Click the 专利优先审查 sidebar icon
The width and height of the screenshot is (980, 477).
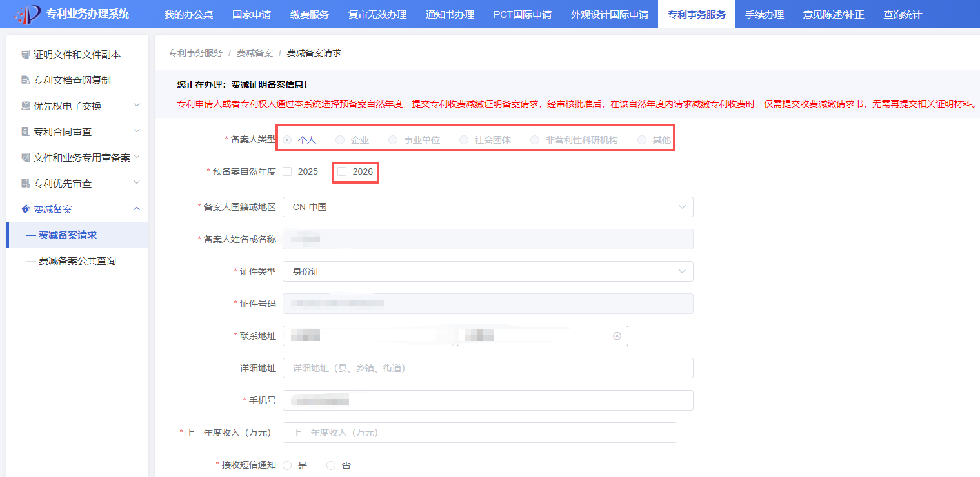(25, 184)
